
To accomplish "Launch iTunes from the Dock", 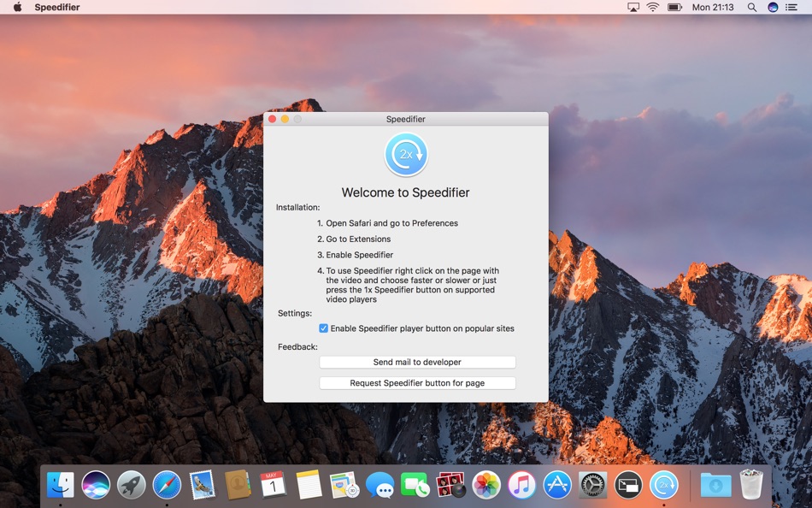I will (521, 485).
